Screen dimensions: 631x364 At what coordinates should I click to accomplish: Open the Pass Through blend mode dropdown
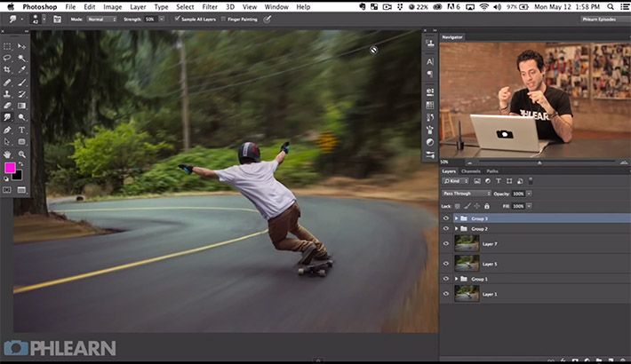click(467, 194)
